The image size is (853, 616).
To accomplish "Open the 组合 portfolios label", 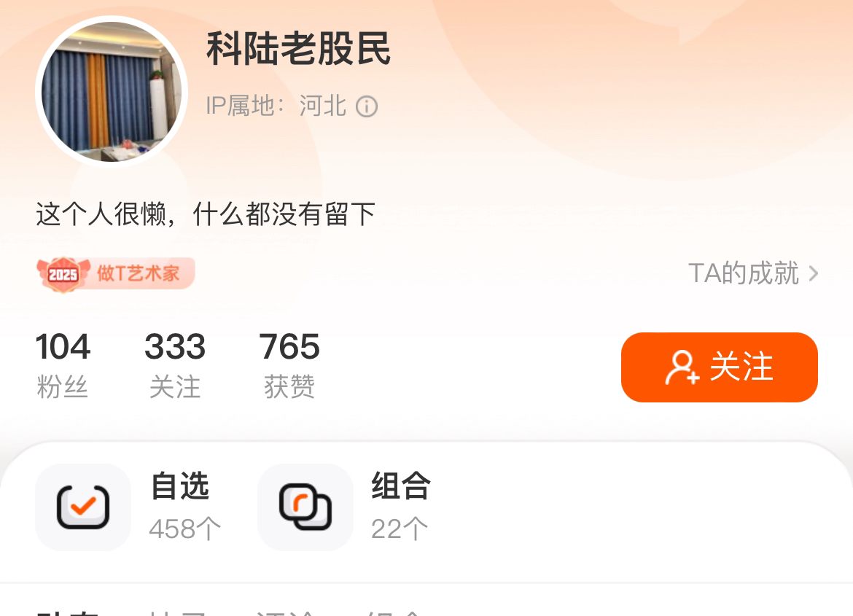I will click(401, 486).
